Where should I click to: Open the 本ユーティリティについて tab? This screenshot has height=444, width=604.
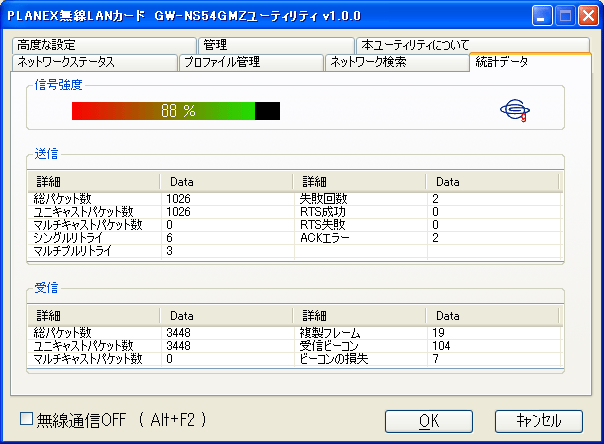click(473, 45)
